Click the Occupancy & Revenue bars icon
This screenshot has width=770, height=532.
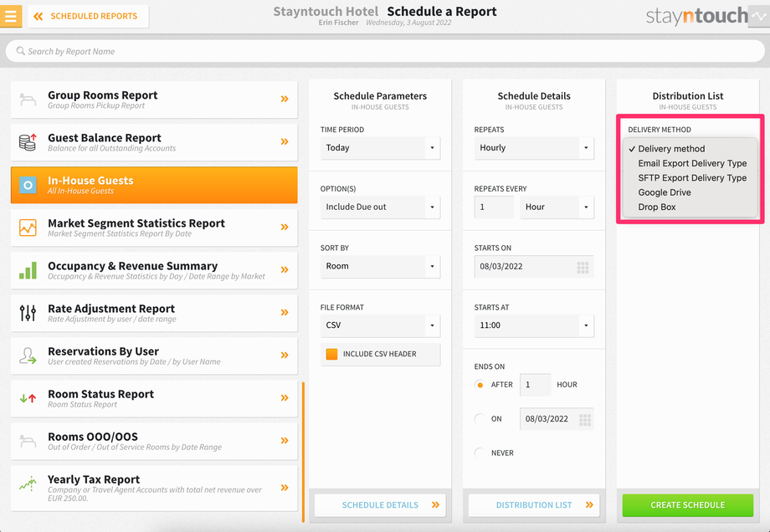point(28,270)
